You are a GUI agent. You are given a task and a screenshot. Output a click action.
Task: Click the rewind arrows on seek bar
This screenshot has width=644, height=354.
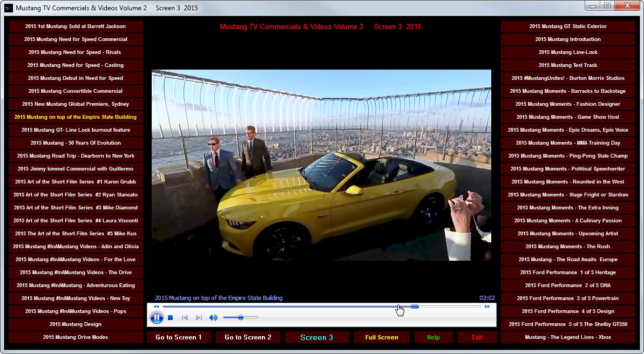pos(156,307)
